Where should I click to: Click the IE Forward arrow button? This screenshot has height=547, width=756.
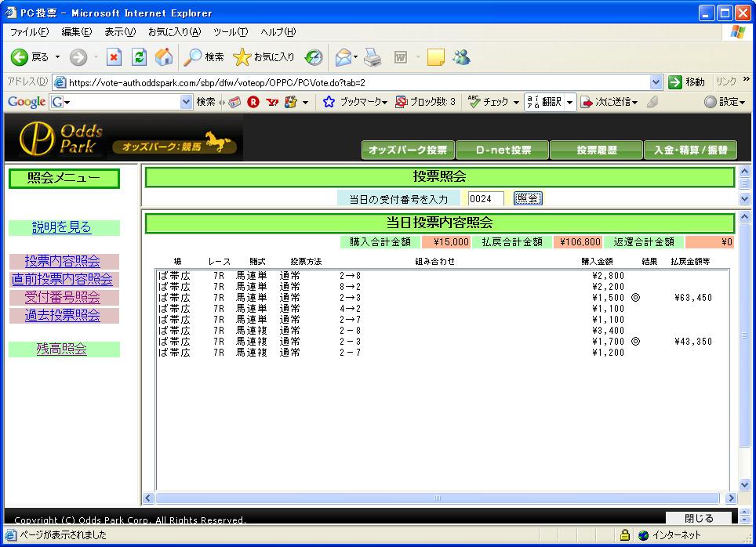(x=78, y=57)
